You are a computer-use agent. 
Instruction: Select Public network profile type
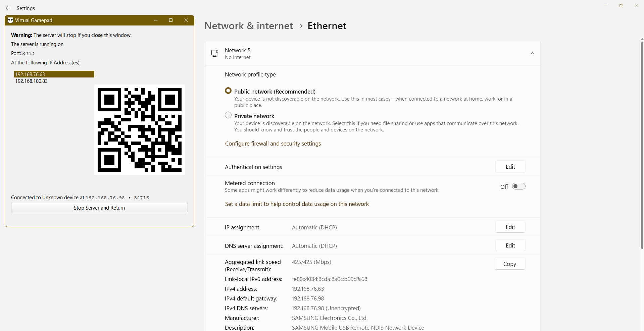click(x=228, y=91)
